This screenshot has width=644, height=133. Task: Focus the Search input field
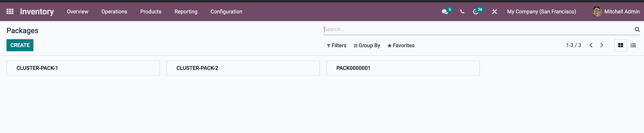[x=478, y=29]
